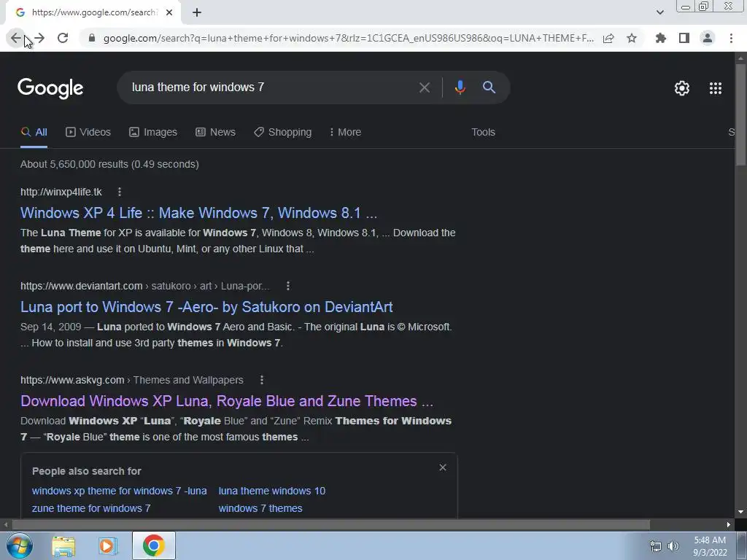Image resolution: width=747 pixels, height=560 pixels.
Task: Search windows 7 themes suggestion
Action: 260,508
